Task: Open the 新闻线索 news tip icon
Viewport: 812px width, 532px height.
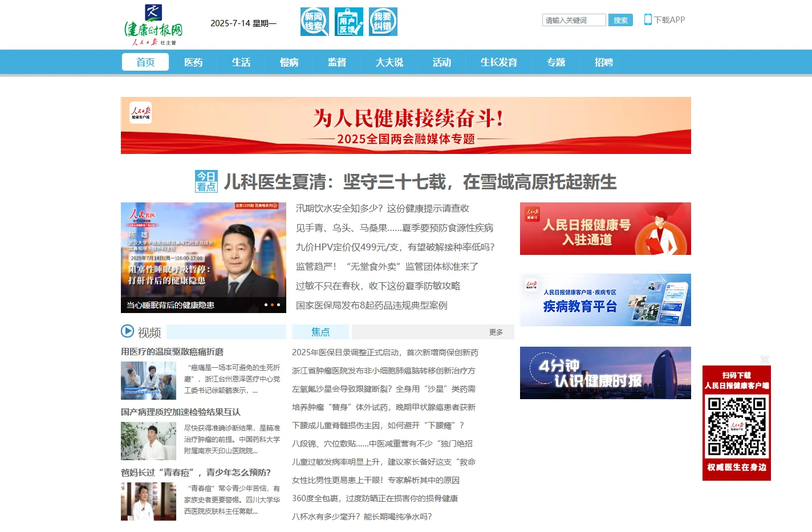Action: [315, 22]
